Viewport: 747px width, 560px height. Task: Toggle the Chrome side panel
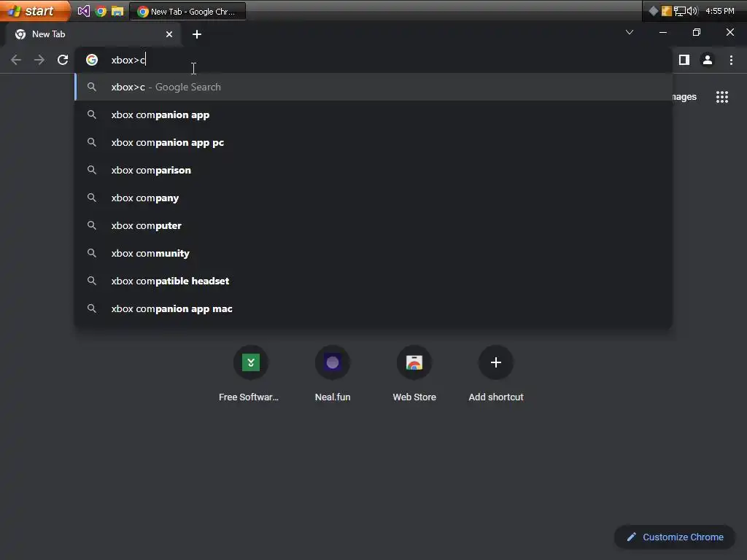pyautogui.click(x=684, y=60)
